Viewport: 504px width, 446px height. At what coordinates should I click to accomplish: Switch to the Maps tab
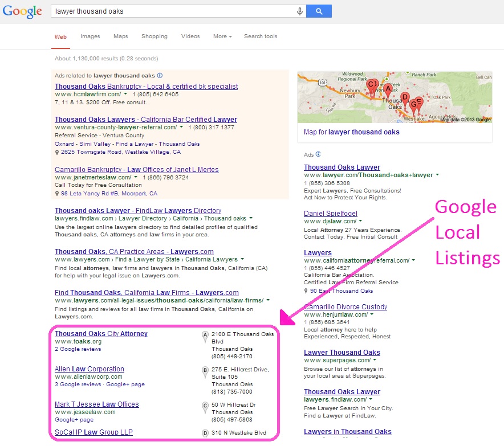point(120,36)
